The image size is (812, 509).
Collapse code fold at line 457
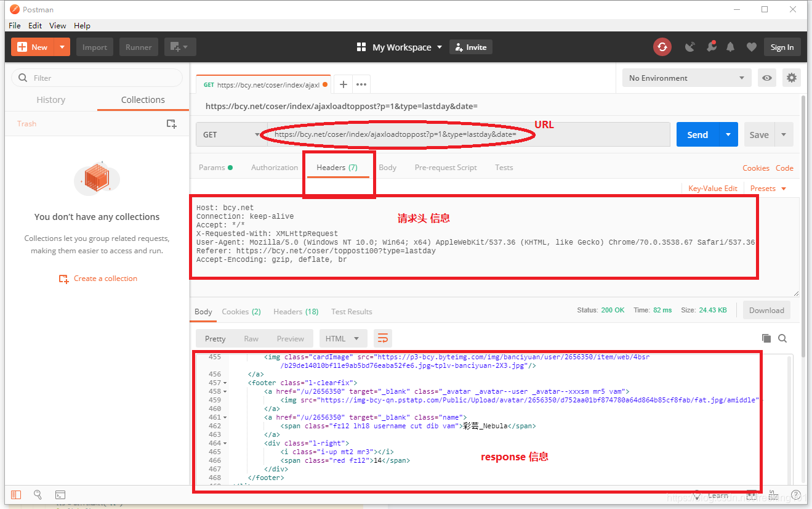pyautogui.click(x=225, y=383)
